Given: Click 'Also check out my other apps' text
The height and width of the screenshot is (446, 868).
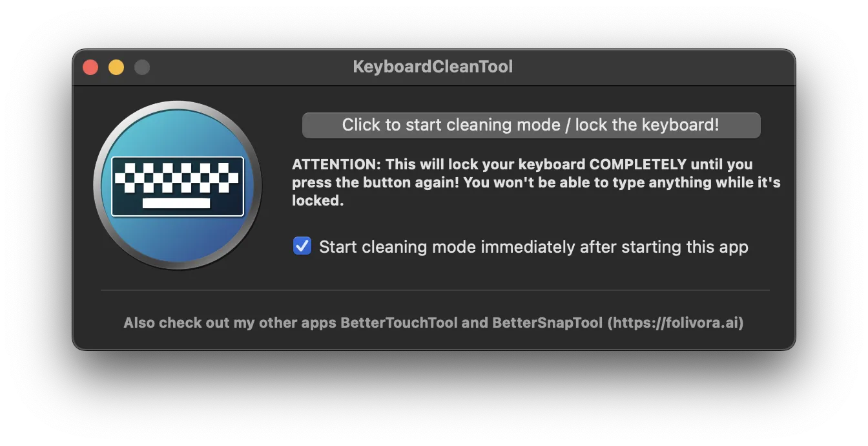Looking at the screenshot, I should 230,323.
